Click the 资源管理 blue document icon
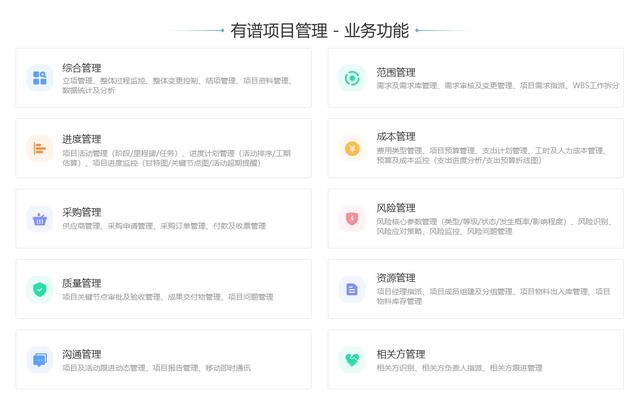 (352, 289)
